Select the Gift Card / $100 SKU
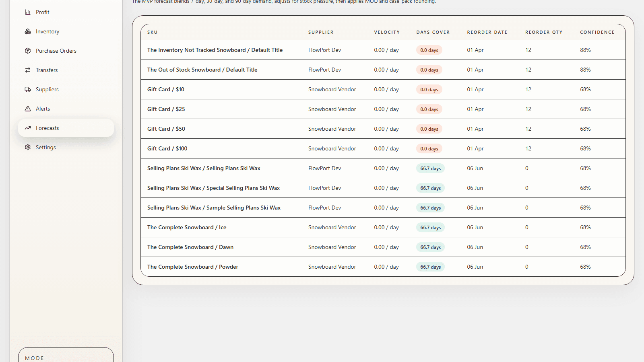The height and width of the screenshot is (362, 644). click(167, 148)
